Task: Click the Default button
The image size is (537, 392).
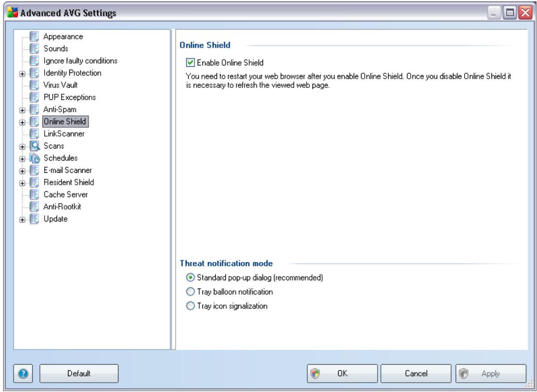Action: coord(80,373)
